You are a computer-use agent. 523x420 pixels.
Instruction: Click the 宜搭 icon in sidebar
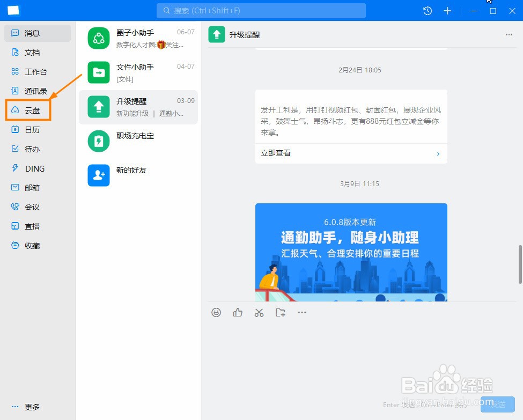(x=15, y=226)
